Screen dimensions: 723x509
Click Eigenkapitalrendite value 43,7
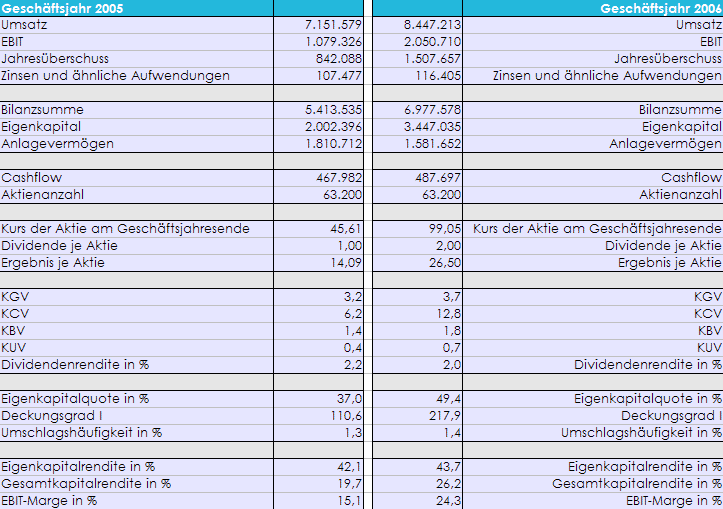[449, 467]
